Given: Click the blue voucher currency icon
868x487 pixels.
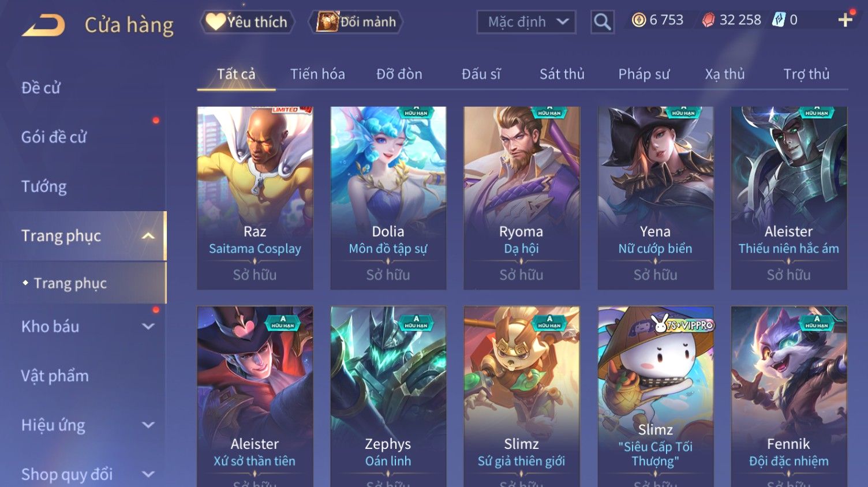Looking at the screenshot, I should point(779,20).
